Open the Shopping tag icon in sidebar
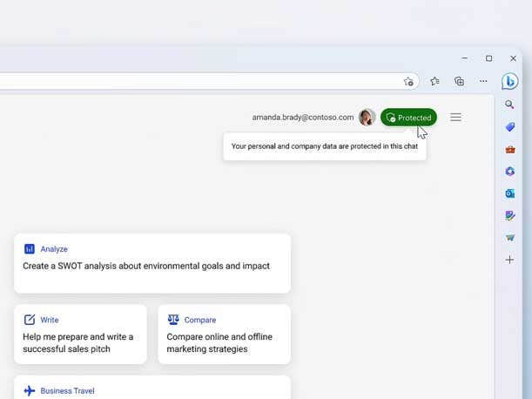 510,127
